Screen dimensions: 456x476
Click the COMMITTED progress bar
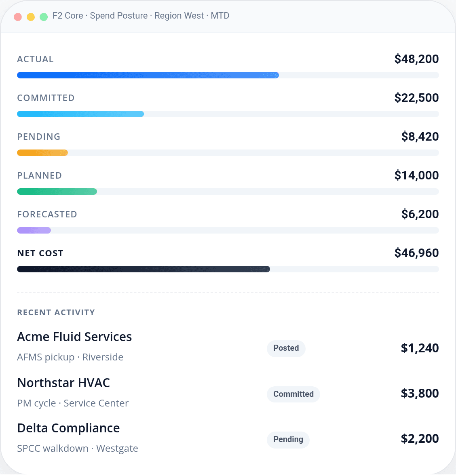tap(80, 114)
